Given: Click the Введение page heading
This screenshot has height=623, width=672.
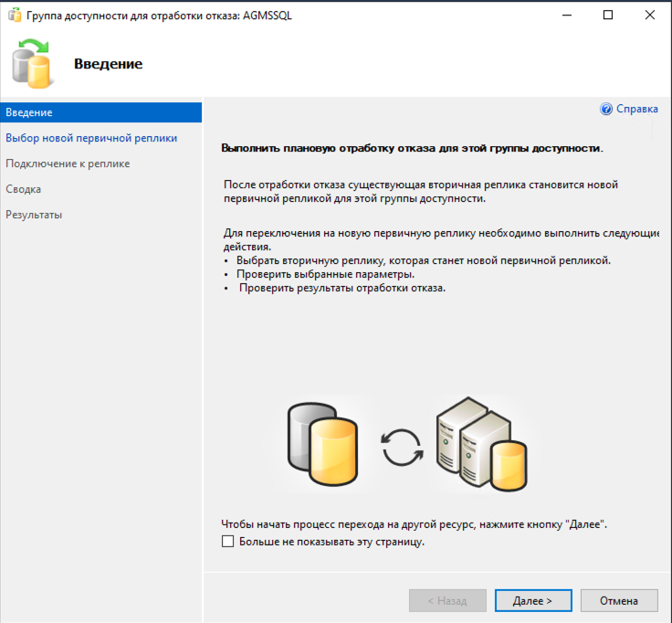Looking at the screenshot, I should (109, 64).
